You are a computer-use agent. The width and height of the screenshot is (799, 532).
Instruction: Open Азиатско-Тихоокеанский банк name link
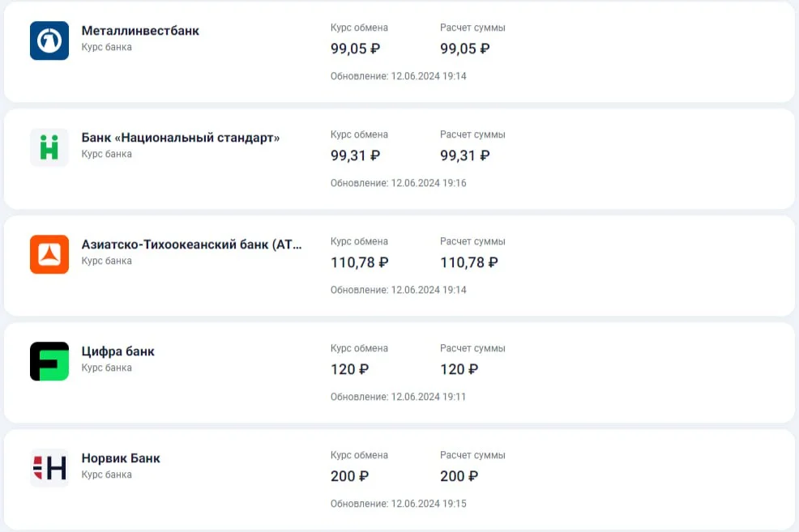pyautogui.click(x=191, y=245)
